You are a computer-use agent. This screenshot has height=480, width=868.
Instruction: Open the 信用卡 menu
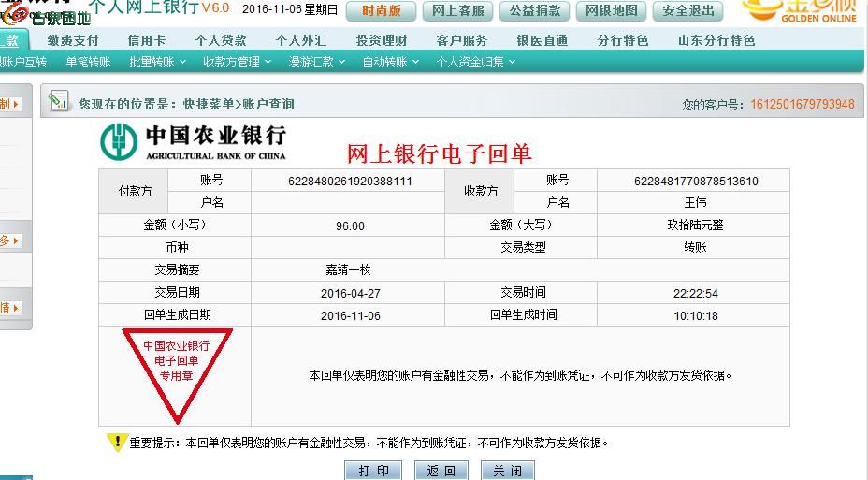point(147,40)
